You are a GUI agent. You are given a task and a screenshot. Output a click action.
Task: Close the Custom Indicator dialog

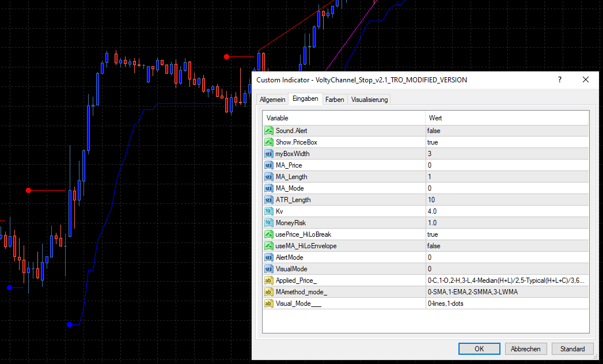coord(585,79)
